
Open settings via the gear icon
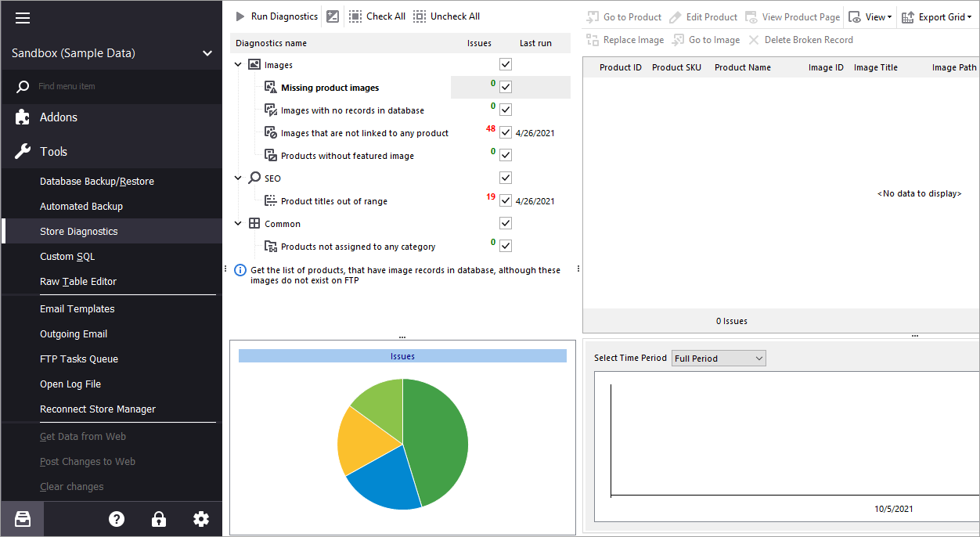click(x=200, y=518)
